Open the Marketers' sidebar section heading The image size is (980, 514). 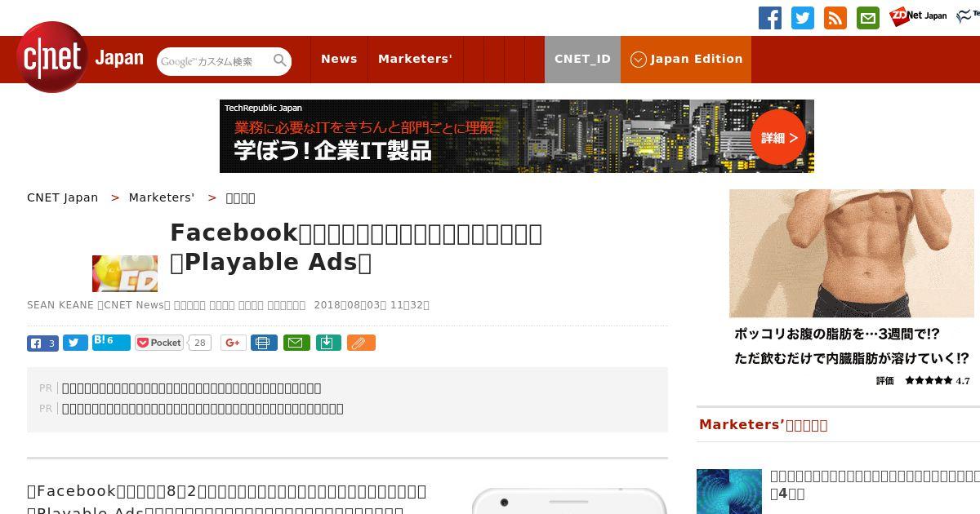[764, 424]
